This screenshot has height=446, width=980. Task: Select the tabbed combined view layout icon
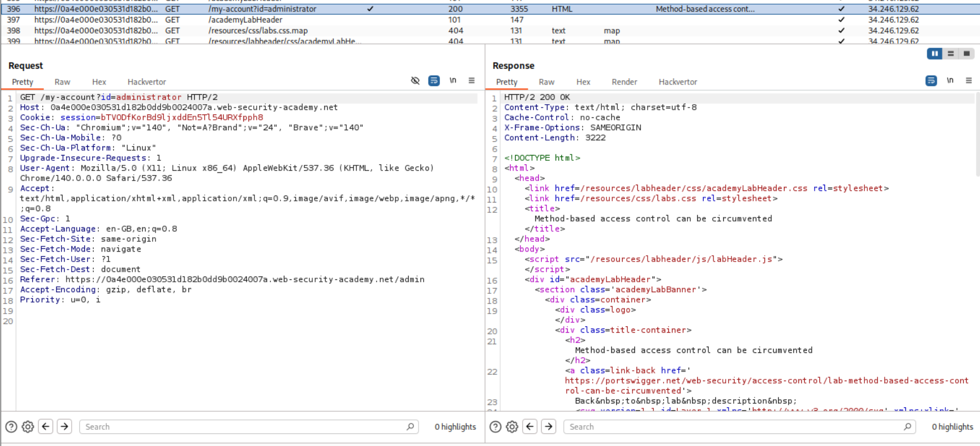tap(966, 53)
